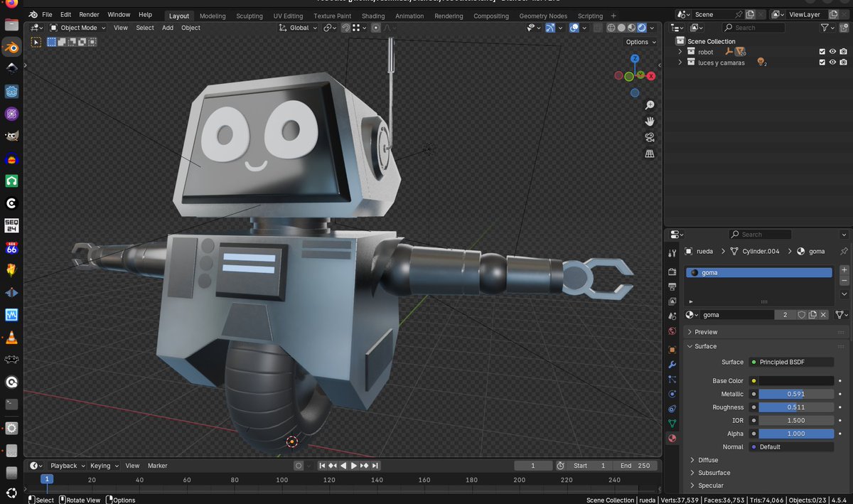Open the Global transform orientation dropdown
Image resolution: width=853 pixels, height=504 pixels.
coord(298,28)
